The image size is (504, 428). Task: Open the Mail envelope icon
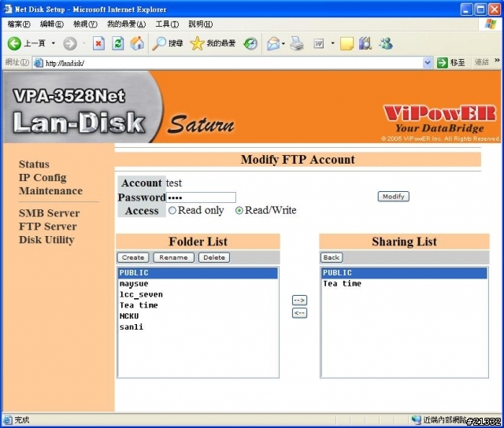(x=273, y=43)
